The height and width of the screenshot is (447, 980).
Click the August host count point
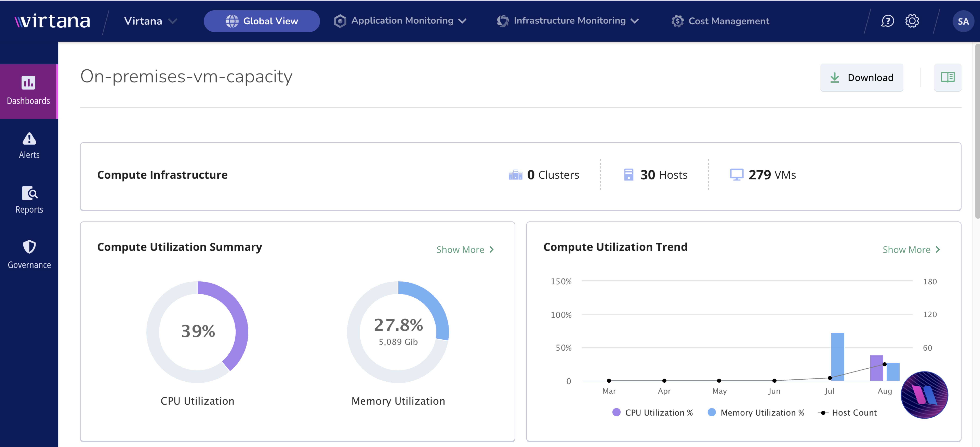pos(884,364)
